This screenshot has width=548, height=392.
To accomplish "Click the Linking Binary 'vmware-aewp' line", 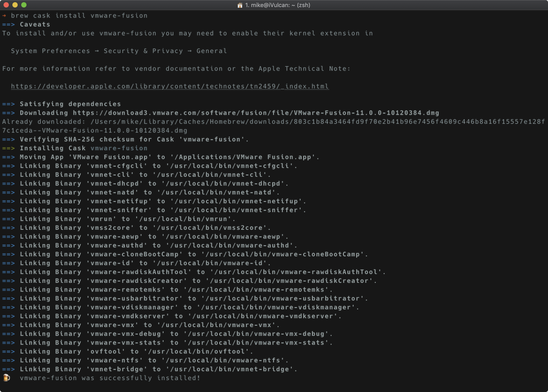I will tap(145, 236).
